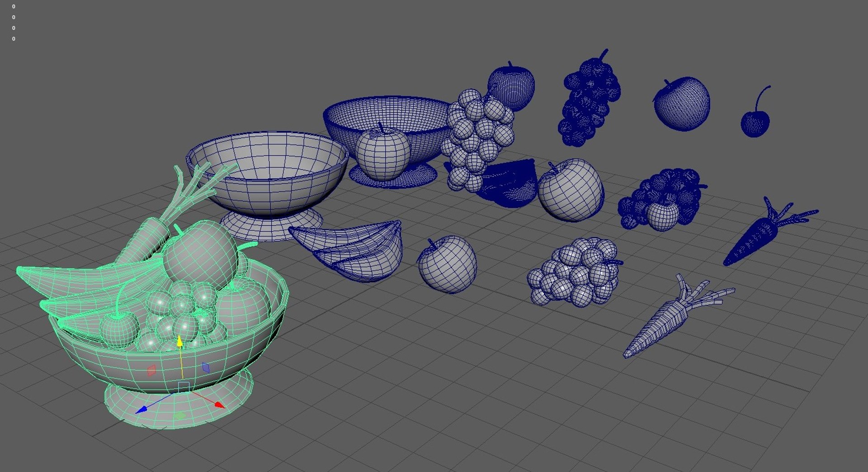Image resolution: width=868 pixels, height=472 pixels.
Task: Click the grapes inside the selected green bowl
Action: (x=183, y=317)
